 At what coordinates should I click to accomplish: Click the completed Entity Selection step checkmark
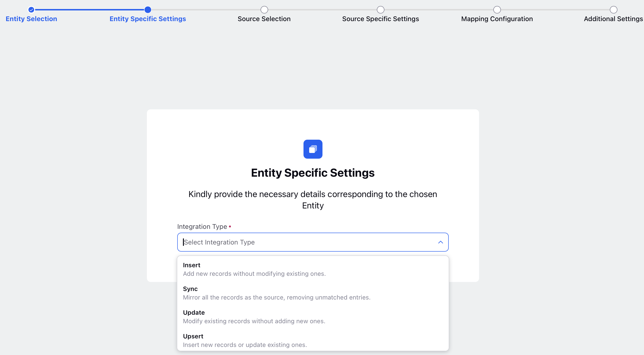(x=31, y=10)
